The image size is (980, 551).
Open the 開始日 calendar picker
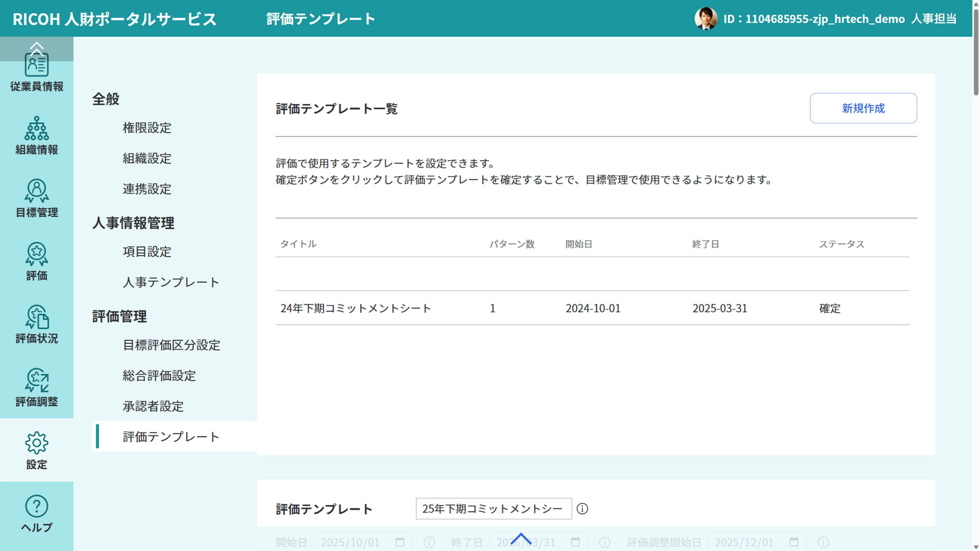click(399, 542)
